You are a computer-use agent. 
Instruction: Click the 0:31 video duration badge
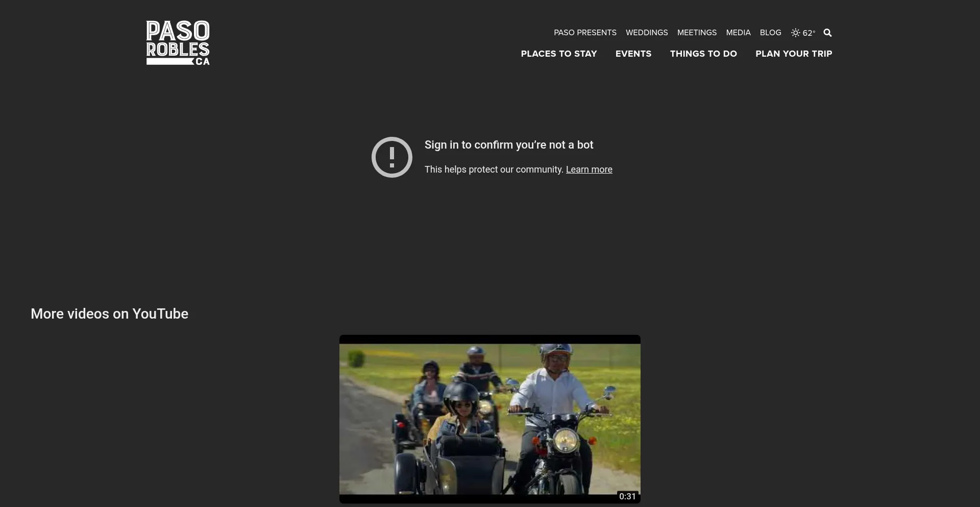[x=627, y=496]
